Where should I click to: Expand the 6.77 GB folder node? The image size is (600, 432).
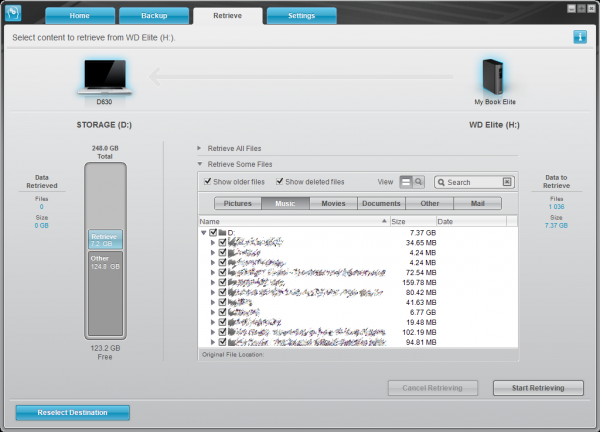[213, 312]
